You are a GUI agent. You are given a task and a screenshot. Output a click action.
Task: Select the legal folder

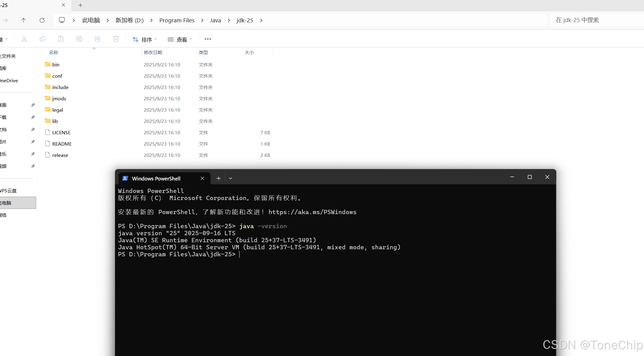click(58, 110)
